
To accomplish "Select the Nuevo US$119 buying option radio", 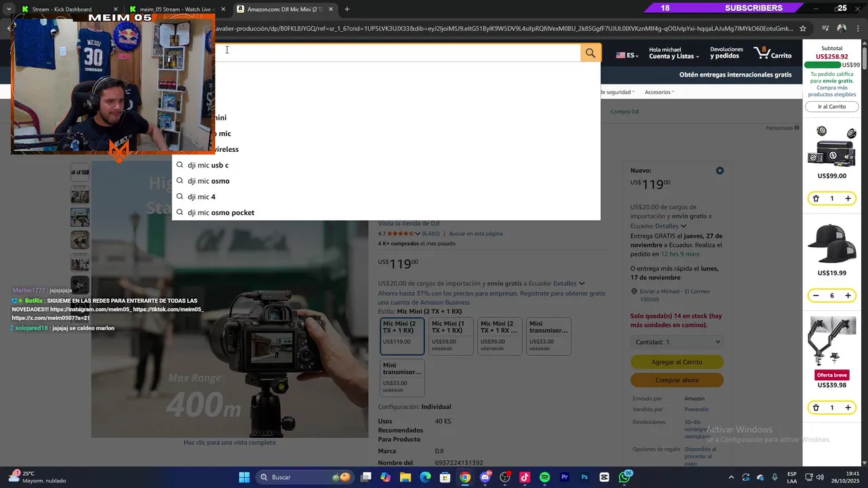I will [719, 170].
